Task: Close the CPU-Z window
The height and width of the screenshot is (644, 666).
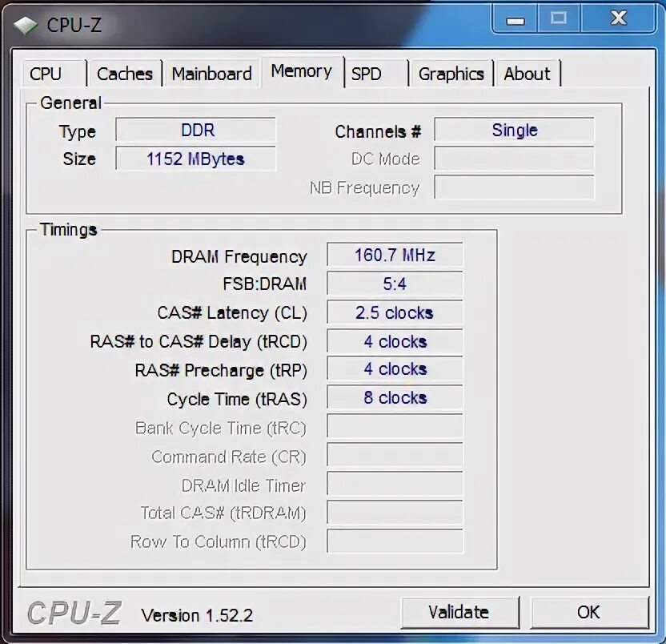Action: 619,18
